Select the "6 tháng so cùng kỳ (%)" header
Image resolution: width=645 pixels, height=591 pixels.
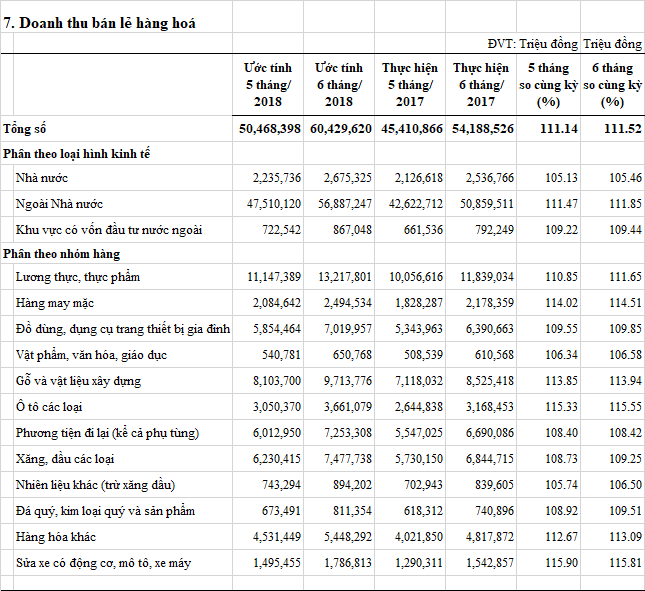(x=611, y=85)
